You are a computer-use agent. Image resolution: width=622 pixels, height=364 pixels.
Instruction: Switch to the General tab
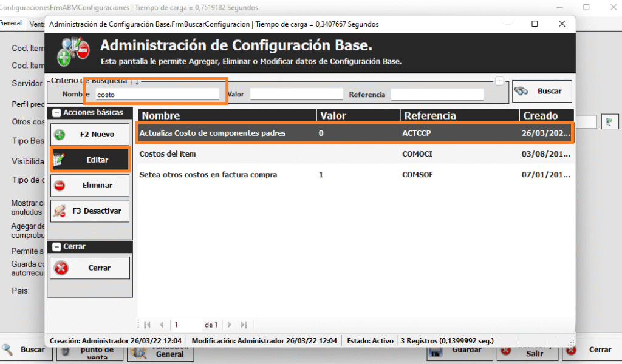pyautogui.click(x=11, y=23)
